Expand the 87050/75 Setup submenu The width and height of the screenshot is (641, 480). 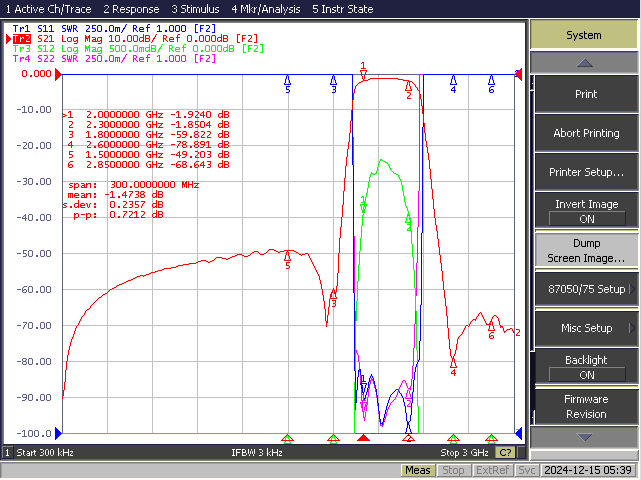click(x=586, y=289)
